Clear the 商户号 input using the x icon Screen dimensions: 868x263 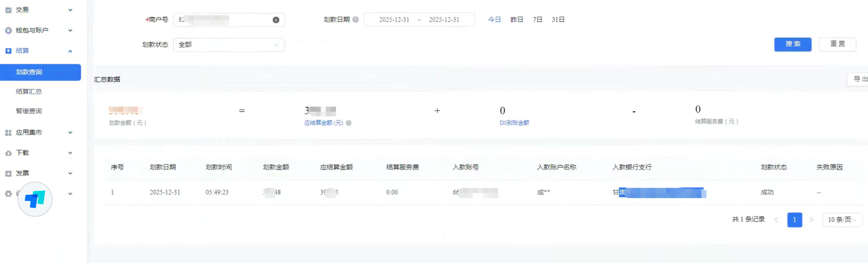tap(276, 20)
